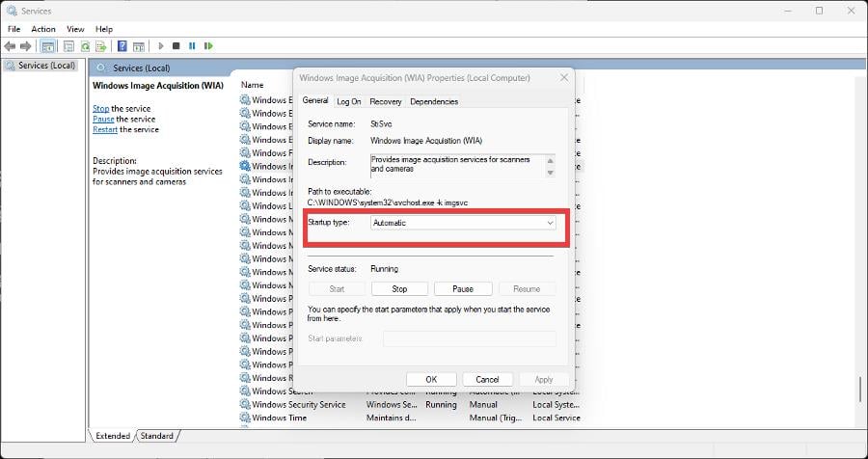Click the greyed Apply button
This screenshot has height=459, width=868.
click(x=544, y=379)
